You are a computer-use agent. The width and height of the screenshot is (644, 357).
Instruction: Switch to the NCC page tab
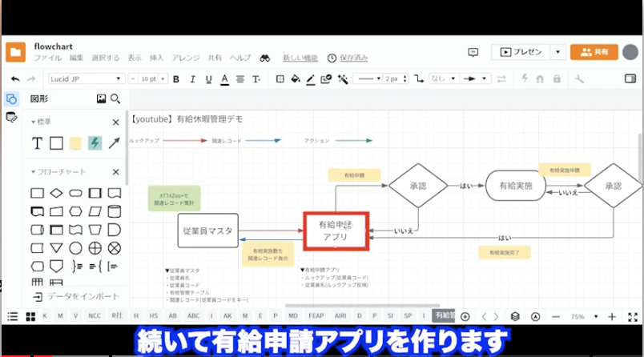pyautogui.click(x=95, y=316)
